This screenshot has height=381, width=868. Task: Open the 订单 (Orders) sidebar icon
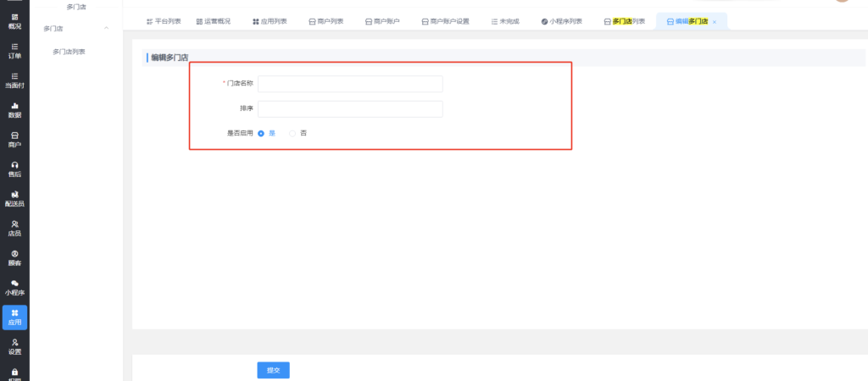14,50
